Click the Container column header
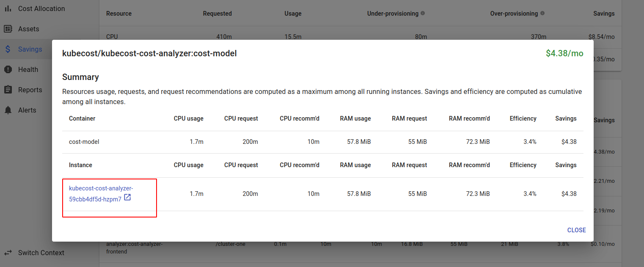The image size is (644, 267). coord(82,118)
